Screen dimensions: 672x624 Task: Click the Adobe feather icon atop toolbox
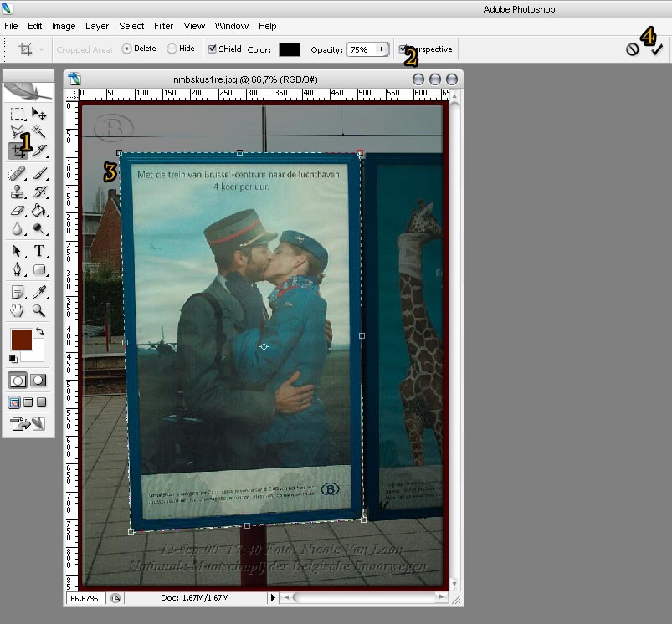pos(28,91)
